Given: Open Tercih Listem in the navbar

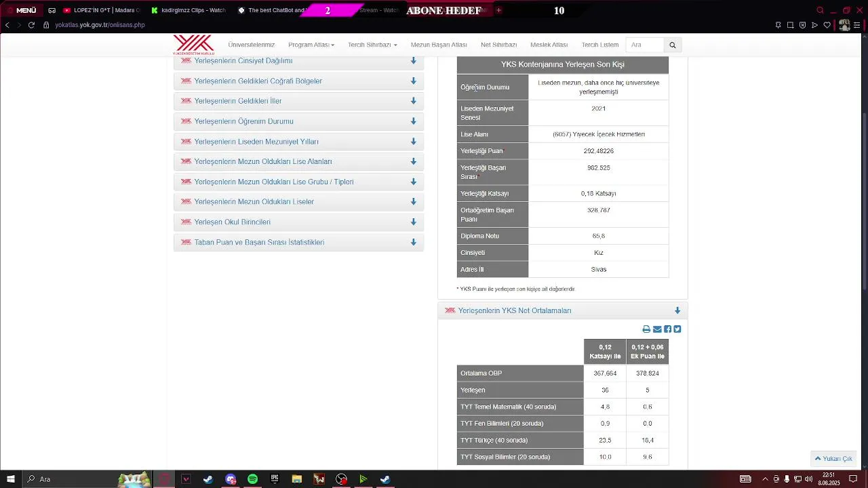Looking at the screenshot, I should 600,45.
